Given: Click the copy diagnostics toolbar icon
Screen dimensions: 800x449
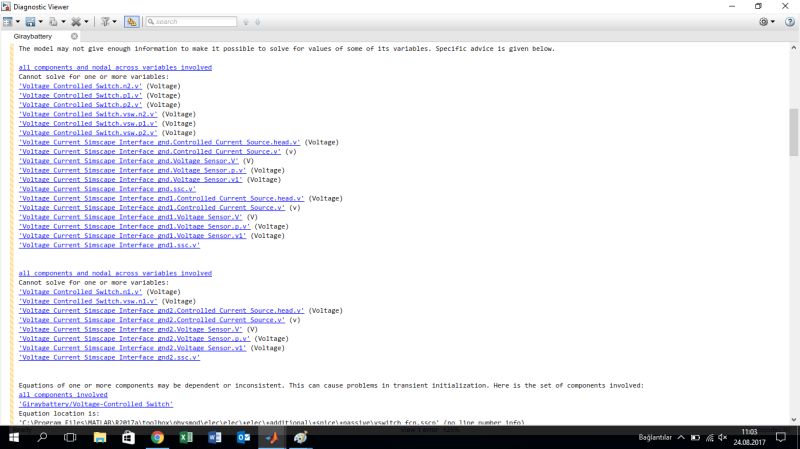Looking at the screenshot, I should pos(53,22).
